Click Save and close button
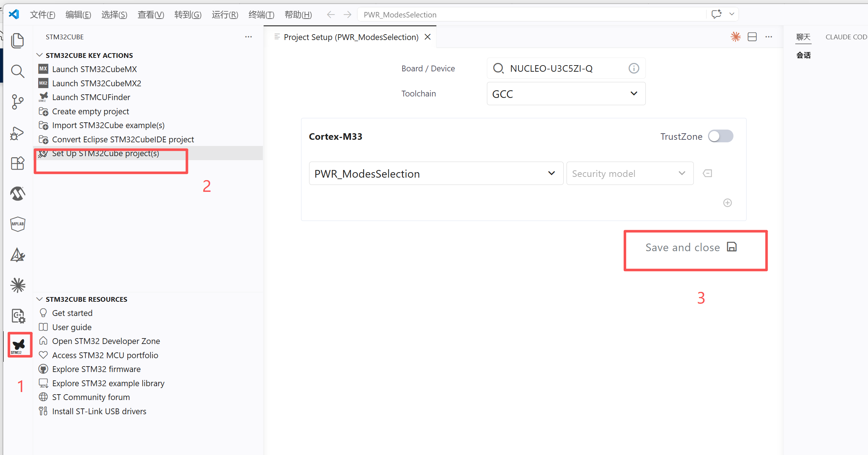Viewport: 868px width, 455px height. (x=691, y=248)
